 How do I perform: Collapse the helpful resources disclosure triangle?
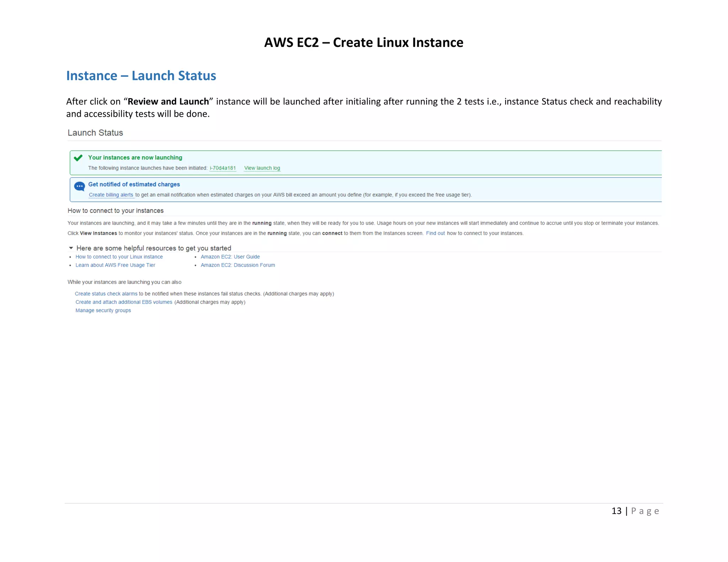(x=71, y=248)
